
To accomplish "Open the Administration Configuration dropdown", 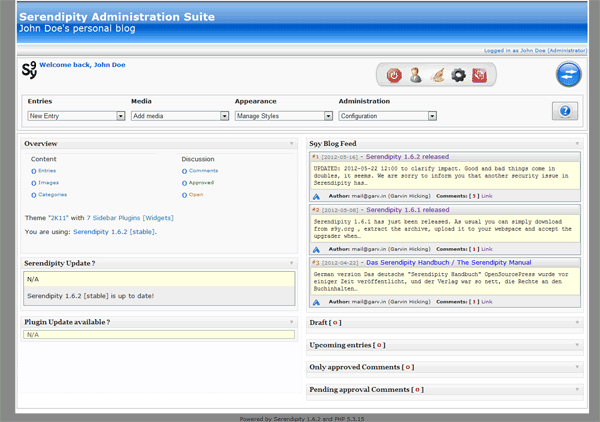I will 387,116.
